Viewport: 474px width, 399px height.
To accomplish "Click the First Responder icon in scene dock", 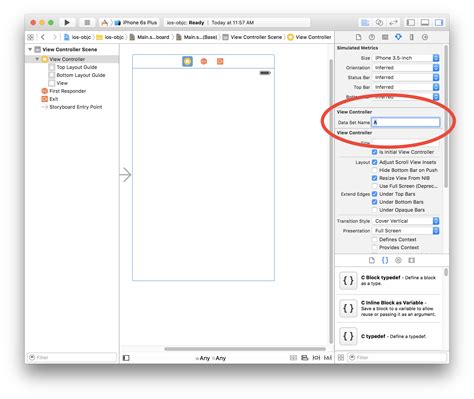I will 204,61.
